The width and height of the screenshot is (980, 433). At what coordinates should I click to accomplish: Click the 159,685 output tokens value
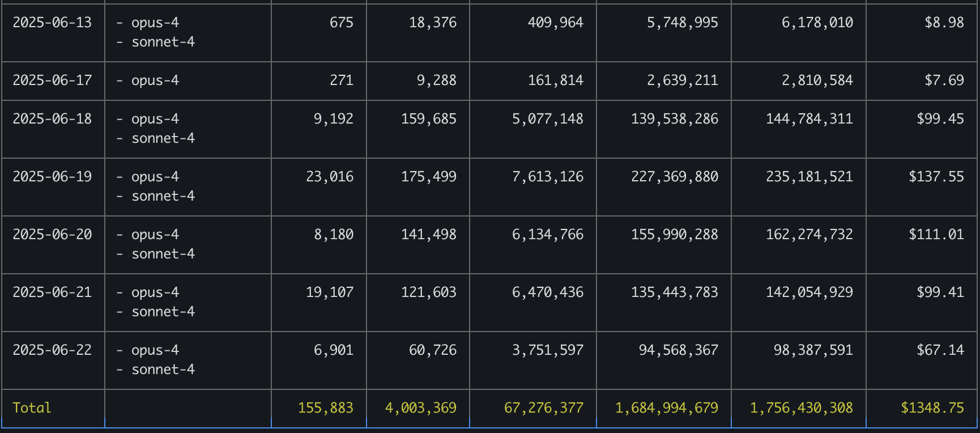click(x=428, y=119)
